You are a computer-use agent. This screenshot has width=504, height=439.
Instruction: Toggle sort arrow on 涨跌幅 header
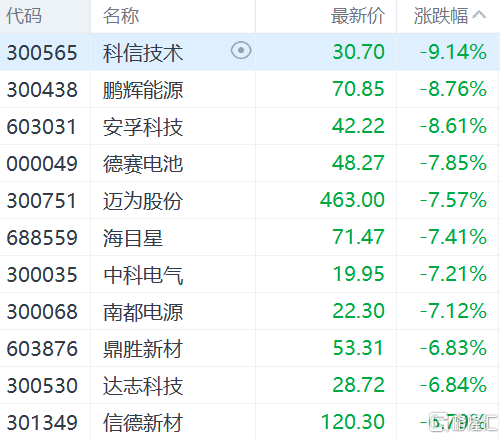(x=479, y=15)
